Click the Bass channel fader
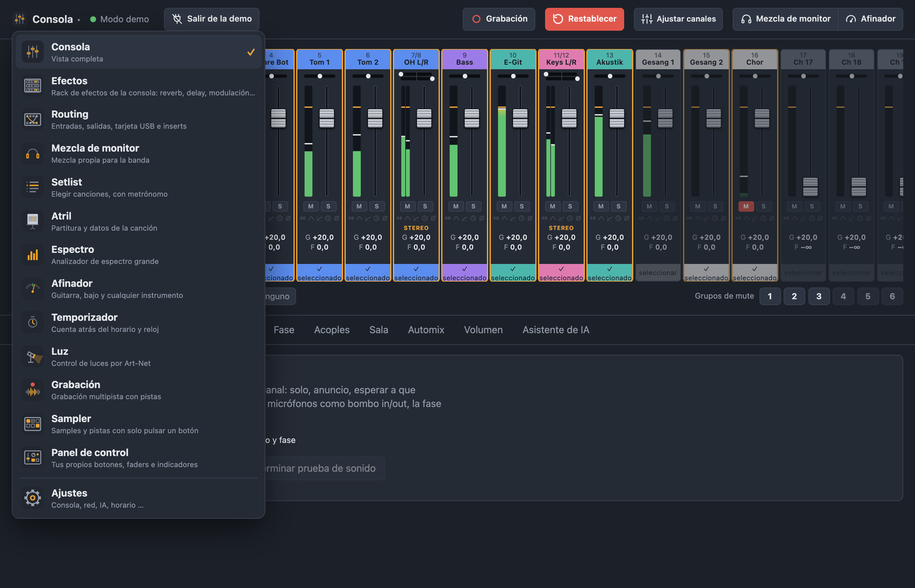 coord(472,118)
